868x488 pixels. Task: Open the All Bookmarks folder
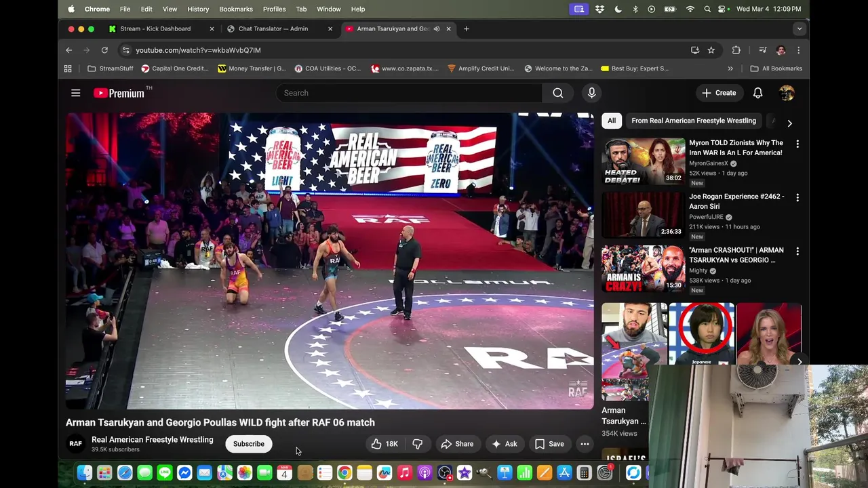[x=776, y=68]
